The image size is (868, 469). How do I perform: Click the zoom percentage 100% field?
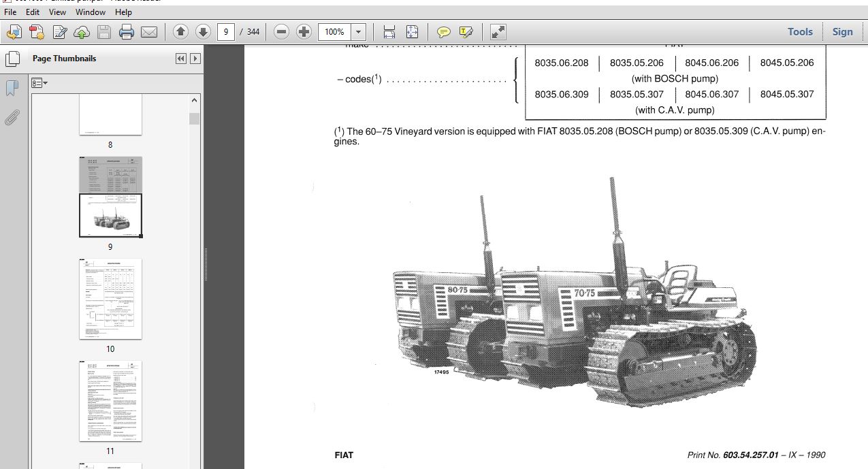(334, 31)
